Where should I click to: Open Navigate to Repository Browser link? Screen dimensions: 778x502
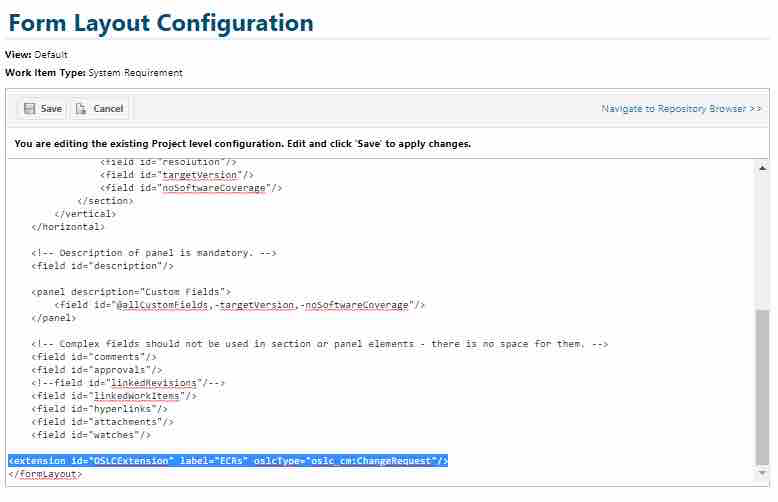681,108
